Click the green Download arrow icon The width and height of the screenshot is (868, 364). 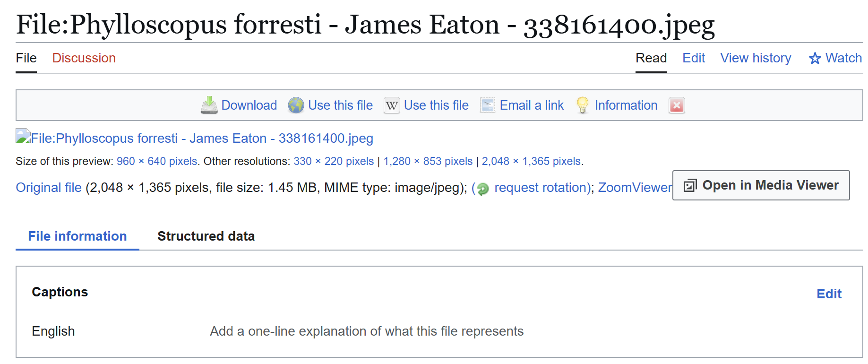point(209,105)
